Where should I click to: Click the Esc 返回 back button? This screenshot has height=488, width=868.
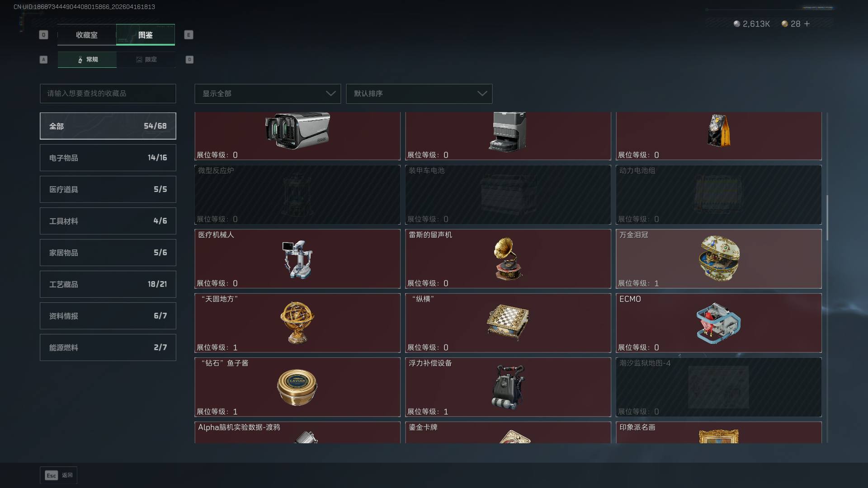(x=59, y=475)
